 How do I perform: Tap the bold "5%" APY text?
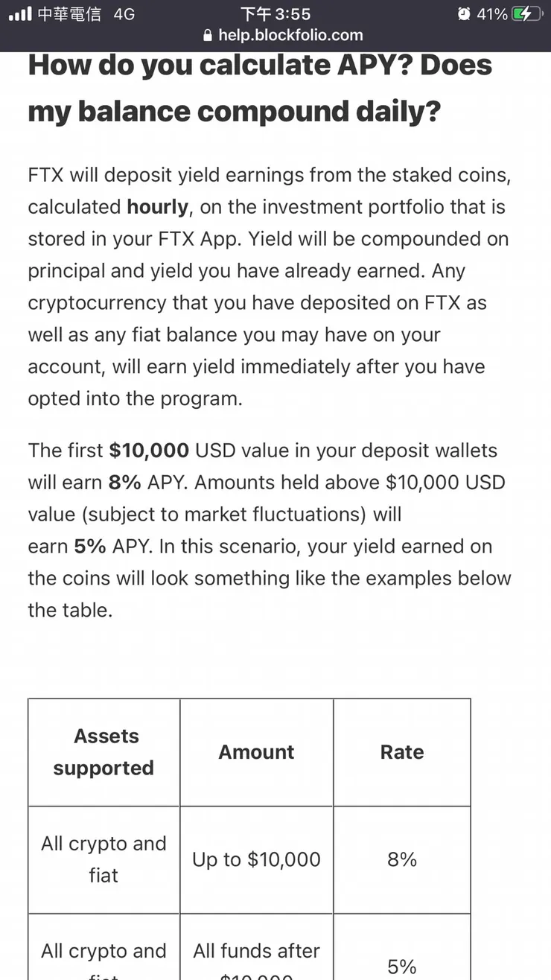click(90, 547)
